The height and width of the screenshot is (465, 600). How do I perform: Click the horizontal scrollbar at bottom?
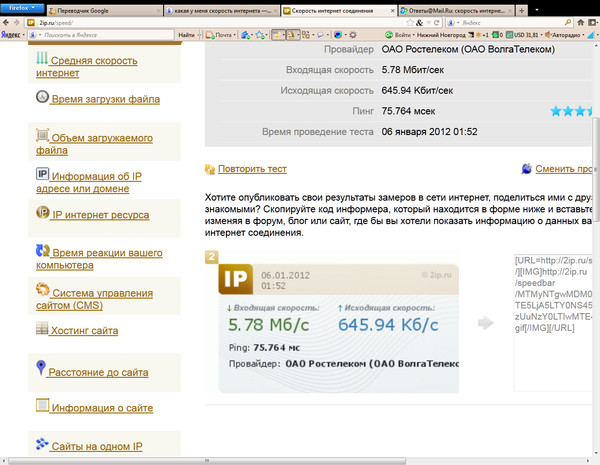pyautogui.click(x=207, y=461)
